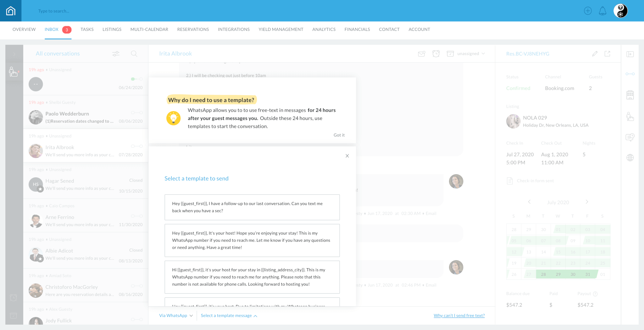Toggle Paolo Wedderburn conversation switch
Image resolution: width=644 pixels, height=330 pixels.
click(x=137, y=113)
